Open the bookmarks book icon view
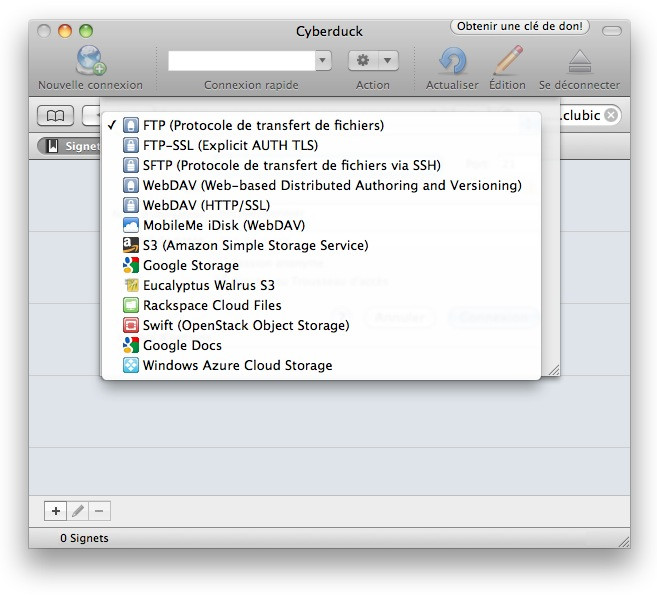The height and width of the screenshot is (595, 657). click(x=56, y=115)
